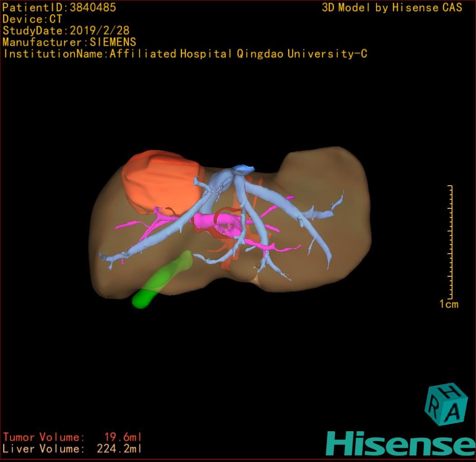
Task: Click the 1cm scale label
Action: pyautogui.click(x=449, y=304)
